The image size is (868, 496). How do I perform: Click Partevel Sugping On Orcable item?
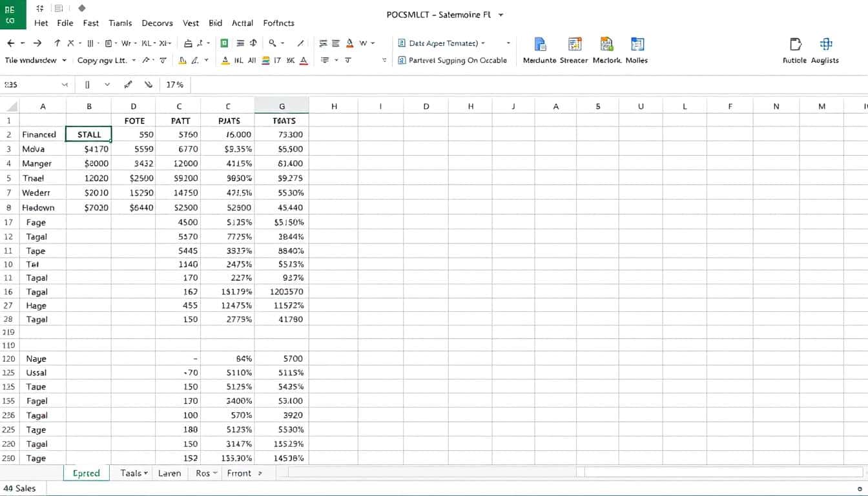pyautogui.click(x=453, y=60)
